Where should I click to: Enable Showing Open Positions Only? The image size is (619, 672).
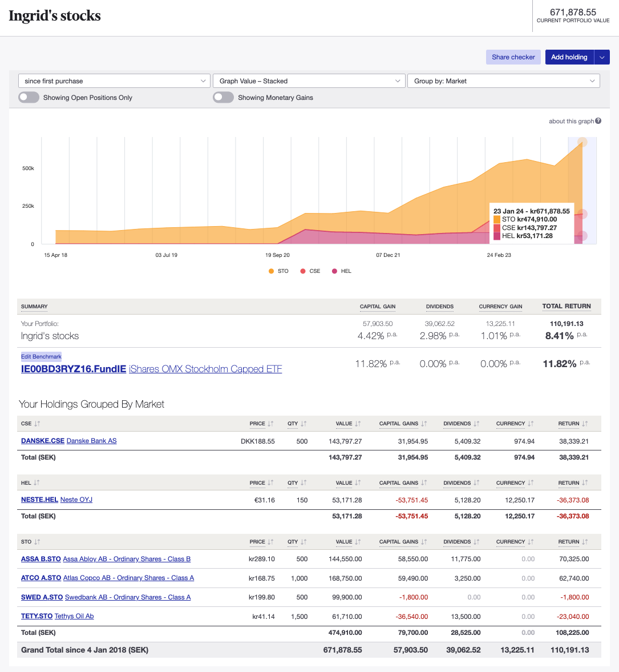[29, 97]
